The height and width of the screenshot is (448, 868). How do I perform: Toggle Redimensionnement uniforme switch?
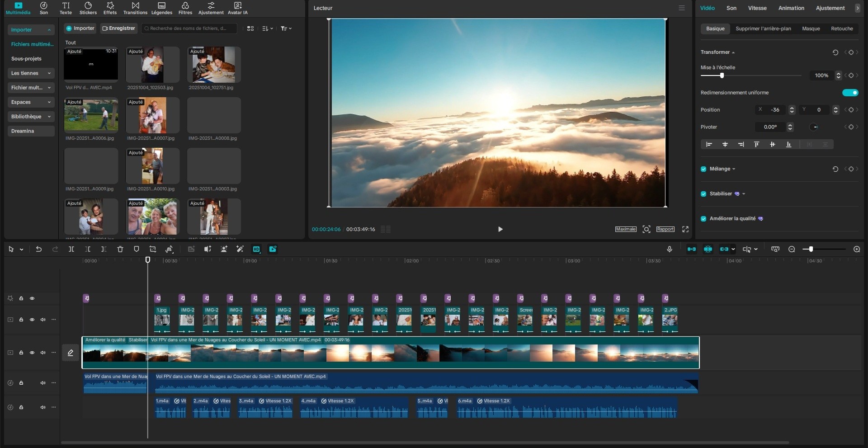pos(850,93)
